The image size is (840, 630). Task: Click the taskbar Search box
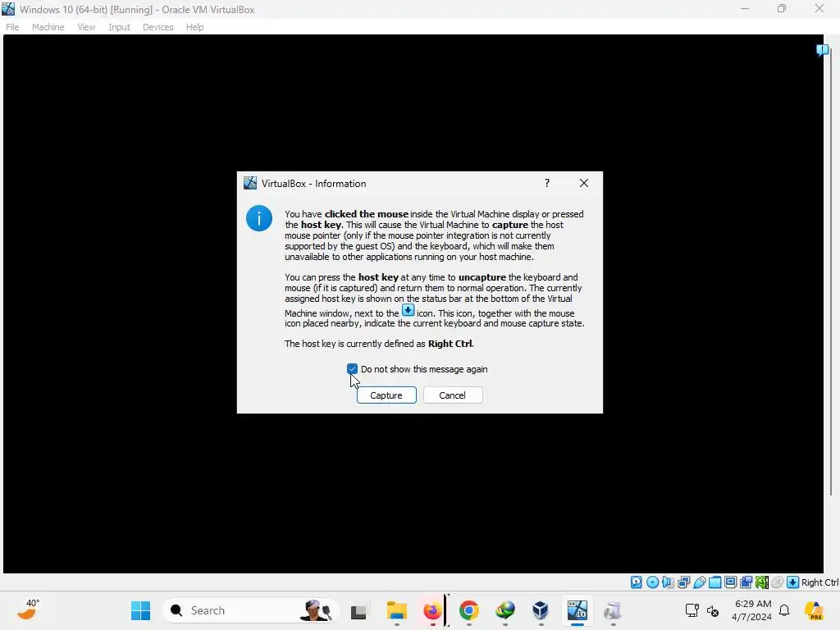251,610
